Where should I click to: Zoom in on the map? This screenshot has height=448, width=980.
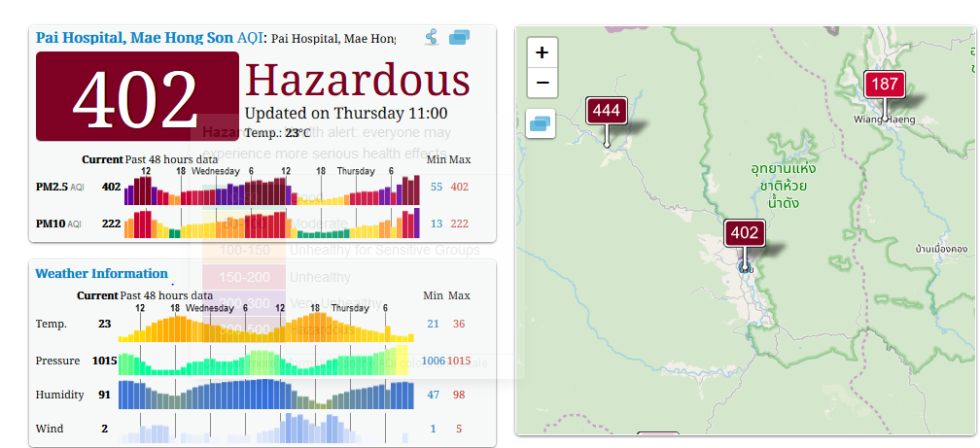coord(542,52)
